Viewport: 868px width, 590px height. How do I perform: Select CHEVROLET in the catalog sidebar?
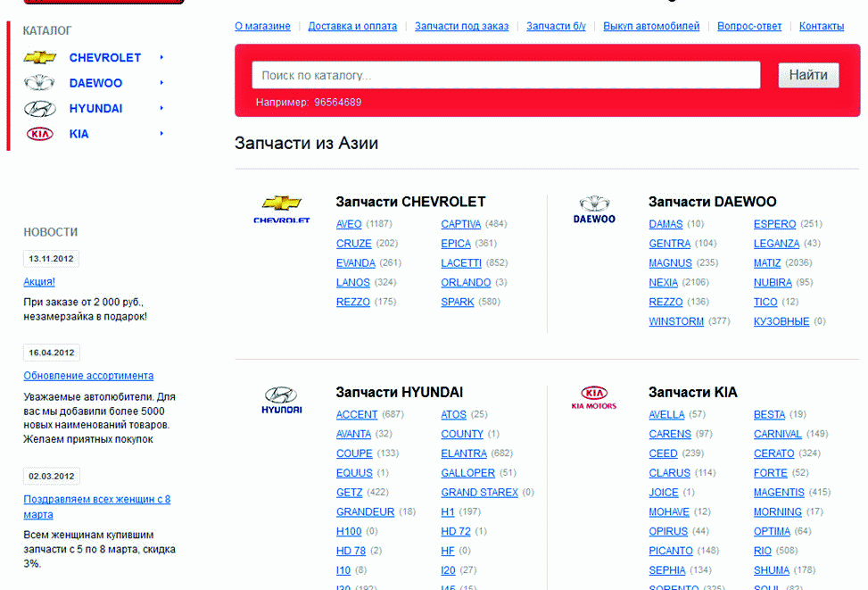coord(105,58)
